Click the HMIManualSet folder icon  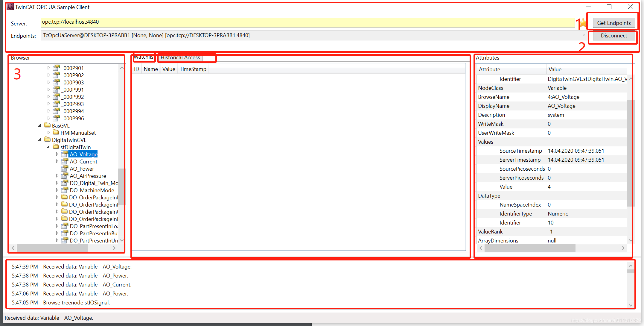[56, 132]
